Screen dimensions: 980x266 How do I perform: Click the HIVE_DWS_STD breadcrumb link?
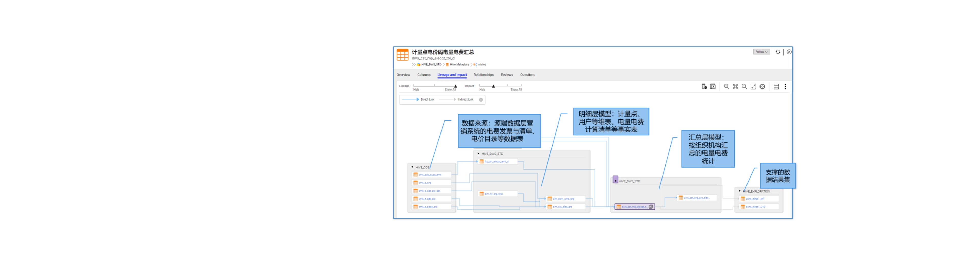point(431,65)
